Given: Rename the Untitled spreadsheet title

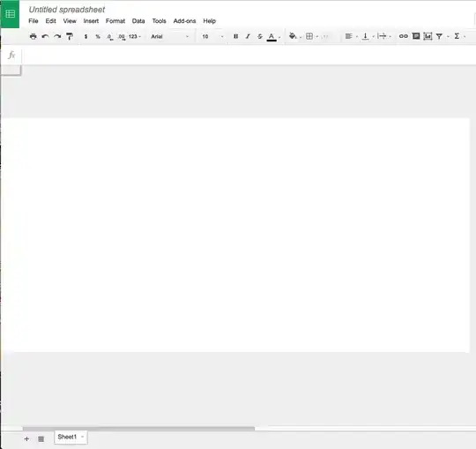Looking at the screenshot, I should click(67, 10).
